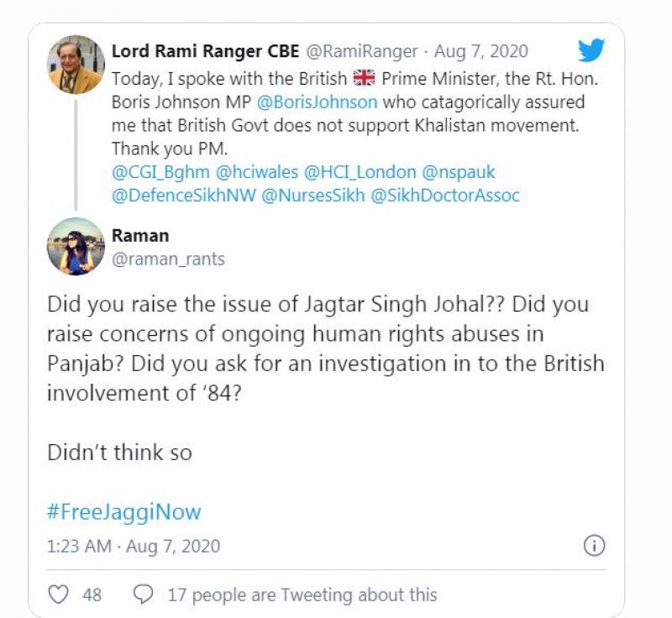Open the @raman_rants handle
This screenshot has height=618, width=672.
click(x=168, y=259)
